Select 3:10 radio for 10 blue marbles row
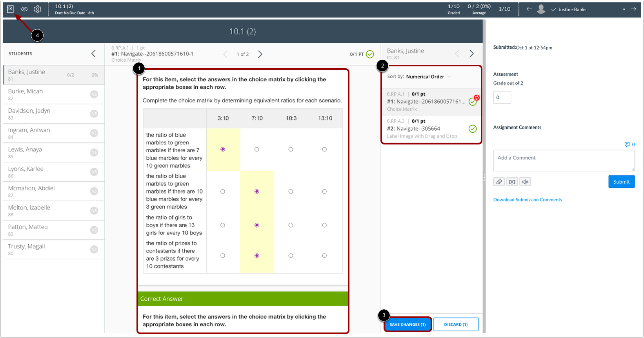The height and width of the screenshot is (338, 644). click(x=223, y=192)
